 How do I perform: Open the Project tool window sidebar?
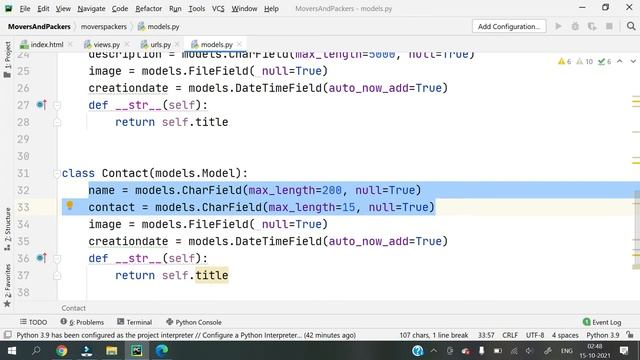(x=7, y=60)
